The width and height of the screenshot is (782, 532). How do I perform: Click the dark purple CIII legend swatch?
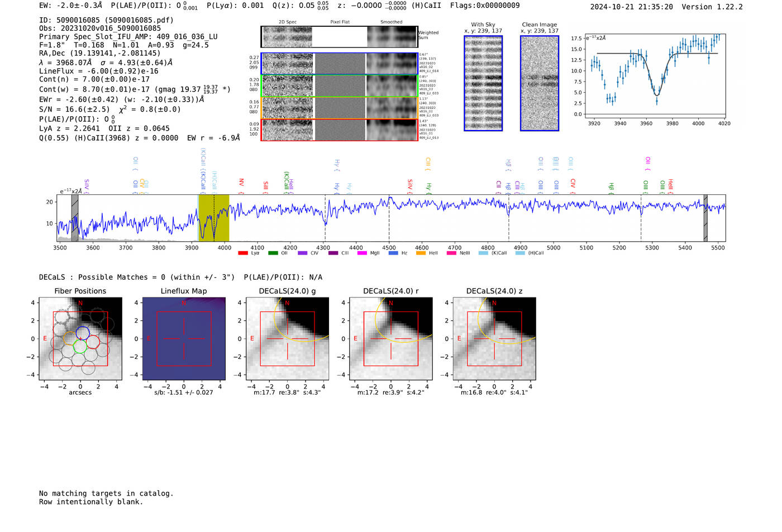point(333,253)
